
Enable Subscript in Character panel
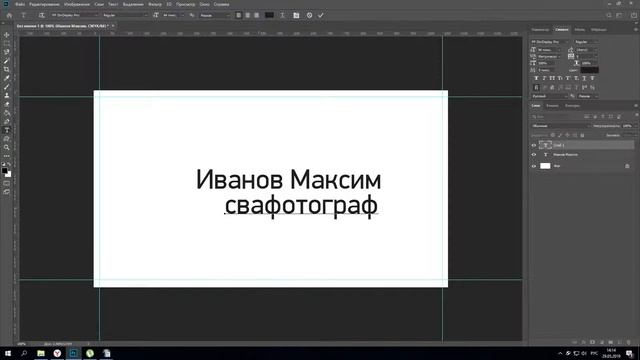tap(576, 78)
